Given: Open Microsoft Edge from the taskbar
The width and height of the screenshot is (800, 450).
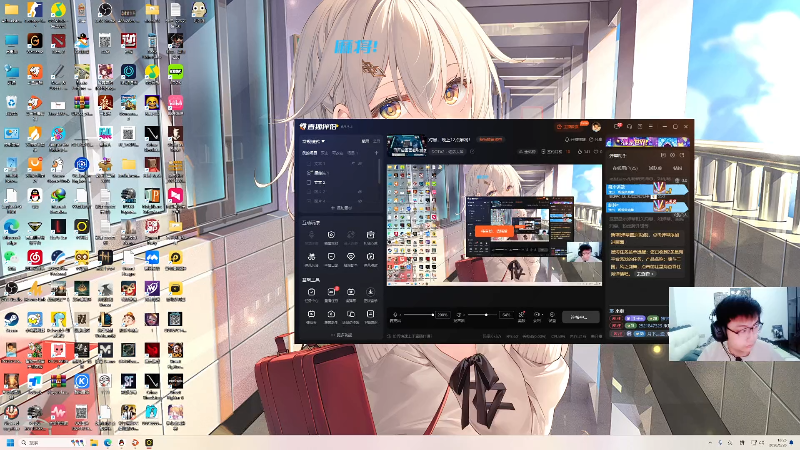Looking at the screenshot, I should (108, 442).
